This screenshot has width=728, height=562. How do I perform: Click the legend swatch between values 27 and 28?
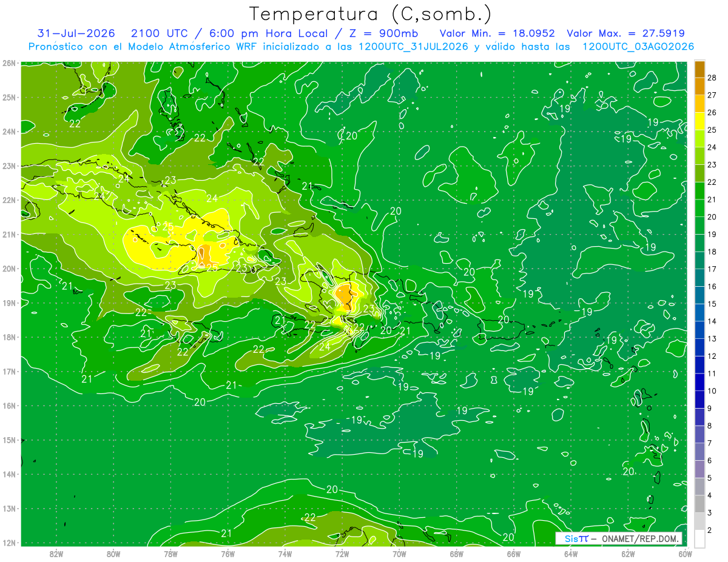(x=699, y=86)
